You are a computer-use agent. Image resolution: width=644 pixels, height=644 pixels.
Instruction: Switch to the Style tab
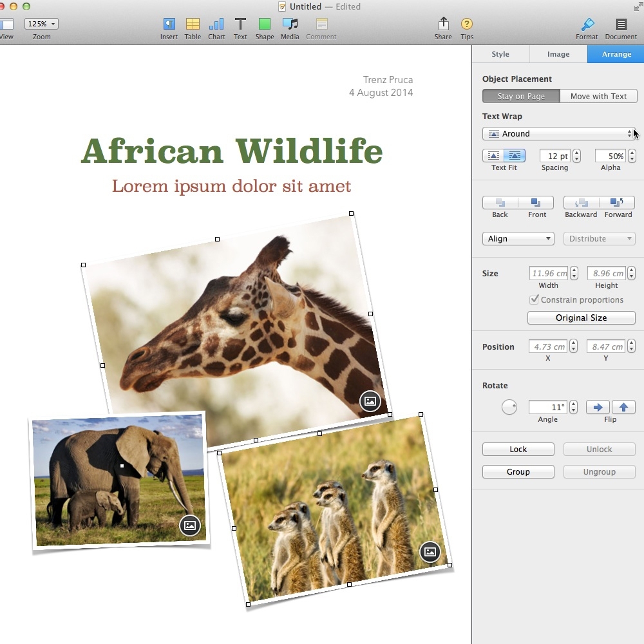tap(500, 54)
